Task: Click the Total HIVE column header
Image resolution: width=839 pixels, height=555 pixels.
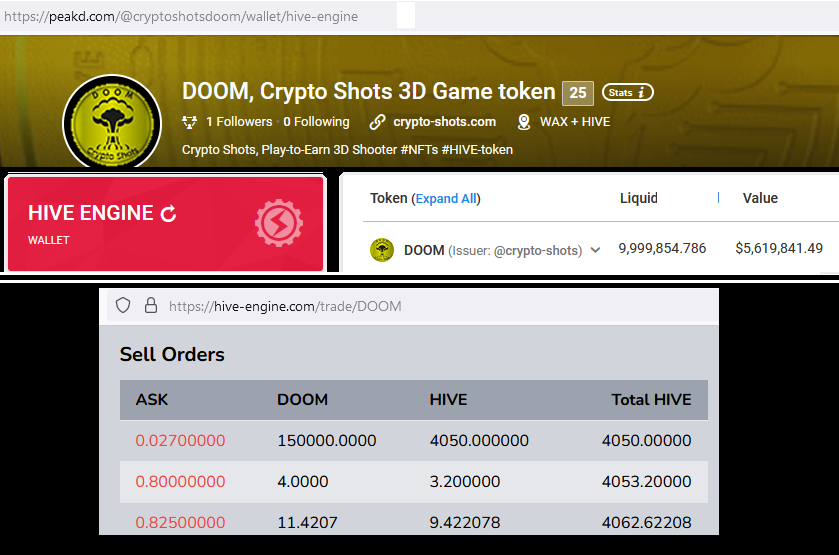Action: click(x=651, y=400)
